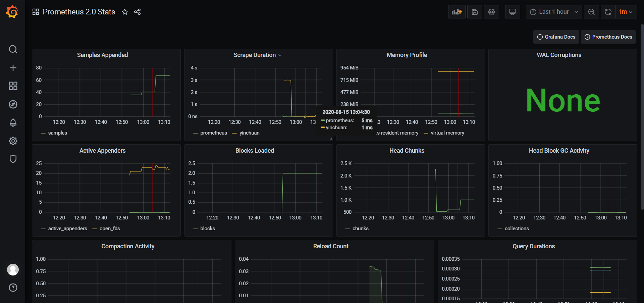Toggle the active_appenders legend series

(x=67, y=229)
